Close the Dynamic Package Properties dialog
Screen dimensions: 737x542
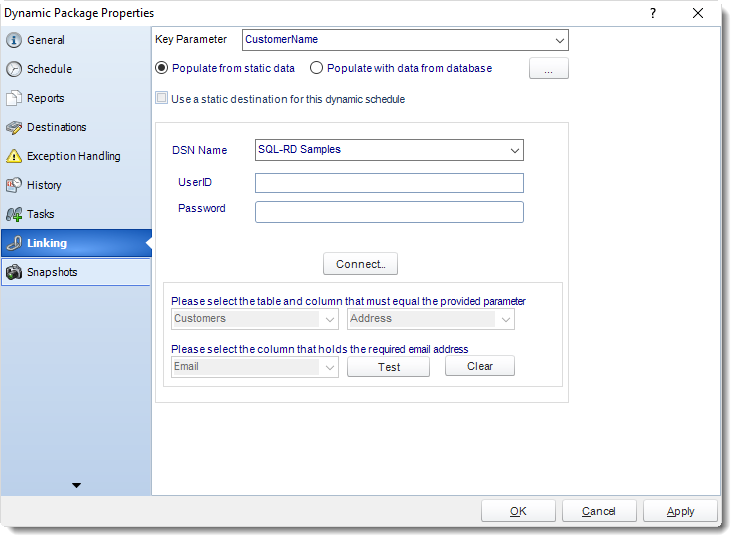[x=698, y=13]
